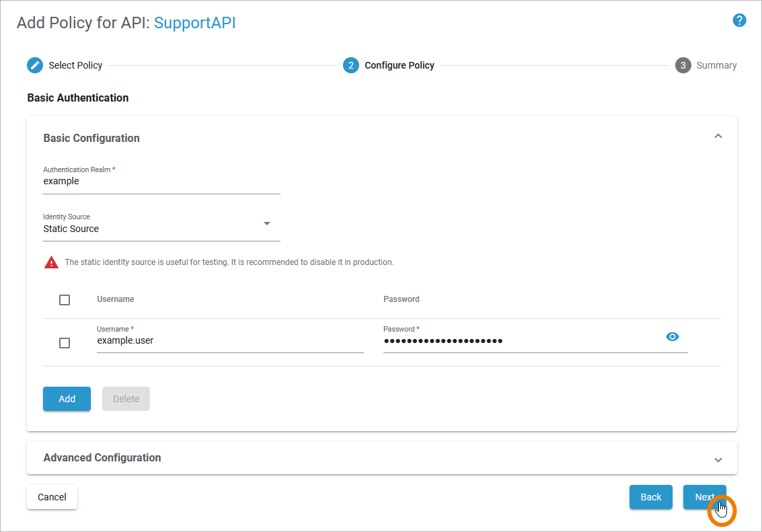
Task: Expand the Advanced Configuration section
Action: [718, 459]
